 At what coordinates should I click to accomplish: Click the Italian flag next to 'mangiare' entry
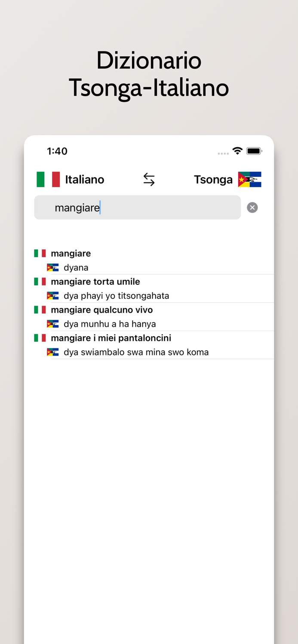[x=40, y=253]
